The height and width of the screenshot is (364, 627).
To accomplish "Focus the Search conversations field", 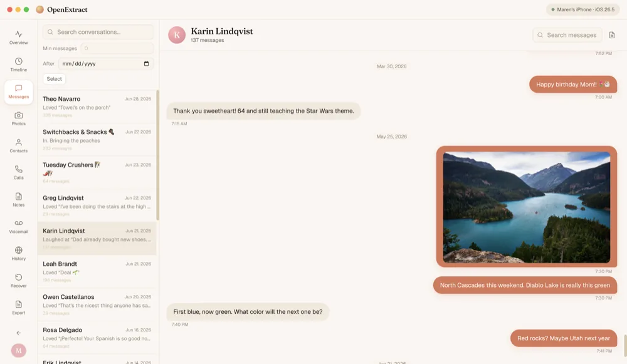I will tap(98, 32).
